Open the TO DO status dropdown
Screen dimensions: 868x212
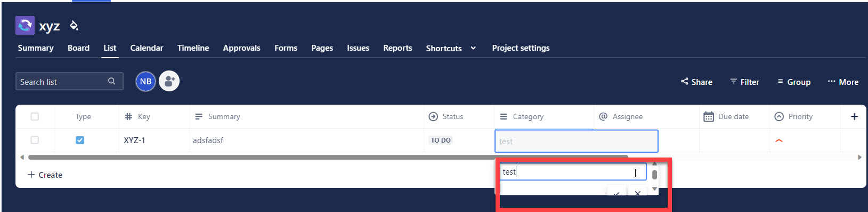coord(441,140)
